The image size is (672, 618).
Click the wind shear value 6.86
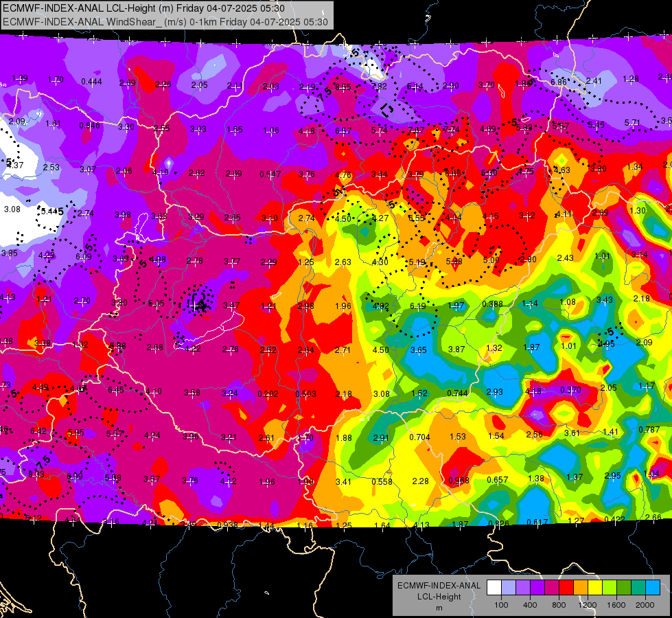(x=559, y=82)
